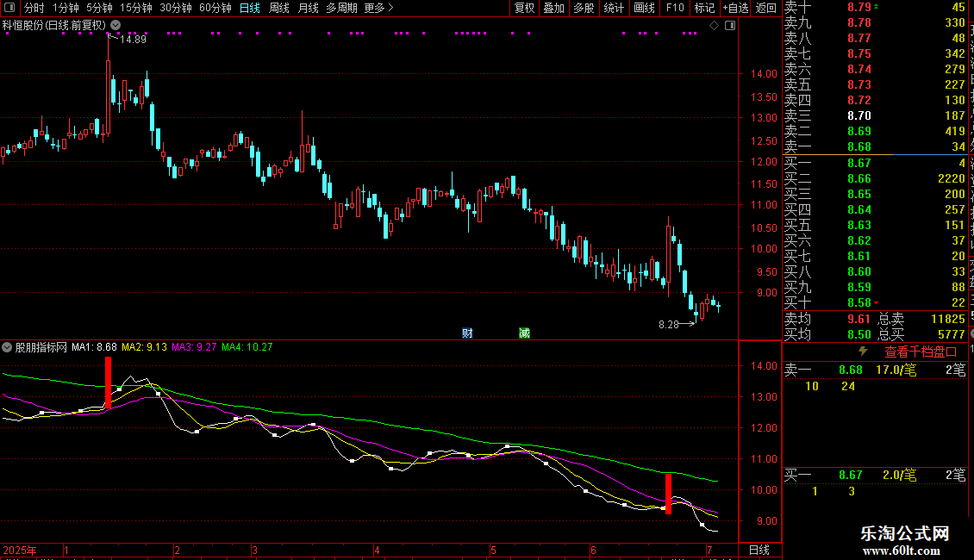Screen dimensions: 974x560
Task: Click the 卖均 value 9.61
Action: point(859,319)
